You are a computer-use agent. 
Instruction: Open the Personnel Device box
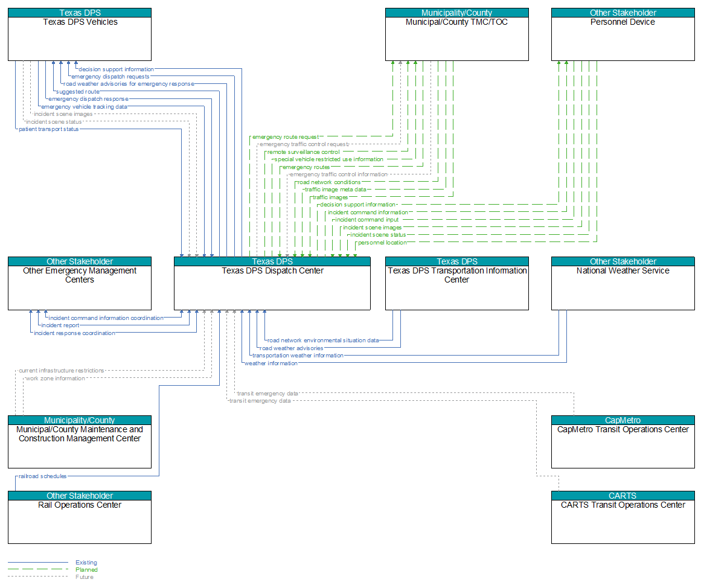click(x=623, y=34)
